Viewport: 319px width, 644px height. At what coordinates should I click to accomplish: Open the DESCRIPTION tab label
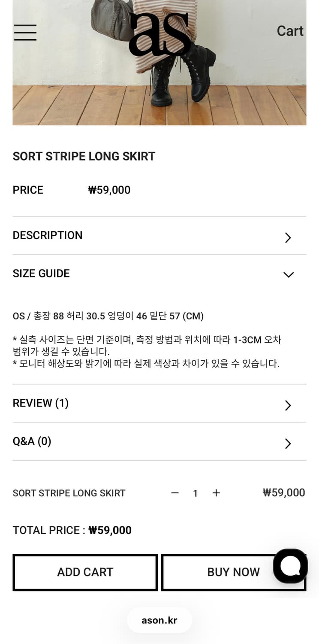coord(48,235)
